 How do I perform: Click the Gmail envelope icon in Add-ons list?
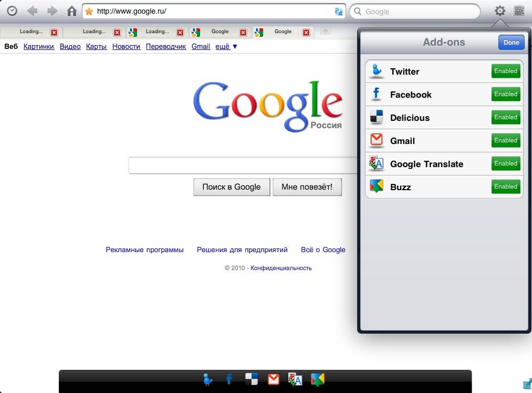[376, 140]
